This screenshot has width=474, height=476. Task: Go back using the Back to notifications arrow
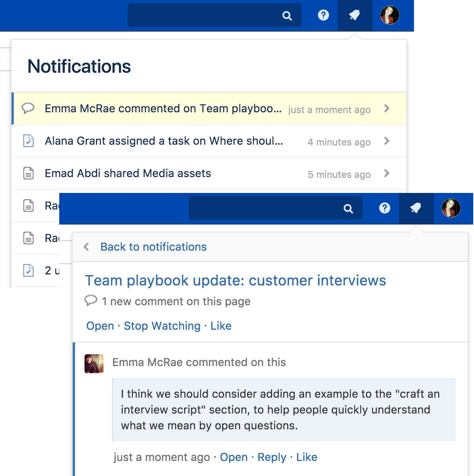pos(87,247)
